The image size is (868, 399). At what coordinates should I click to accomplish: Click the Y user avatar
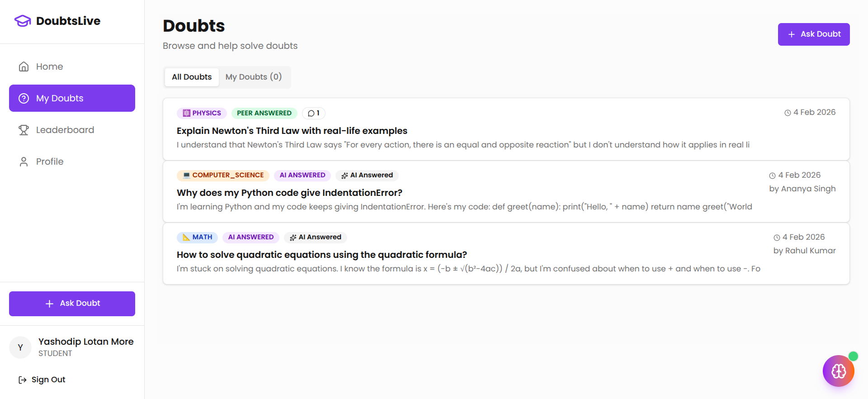20,347
